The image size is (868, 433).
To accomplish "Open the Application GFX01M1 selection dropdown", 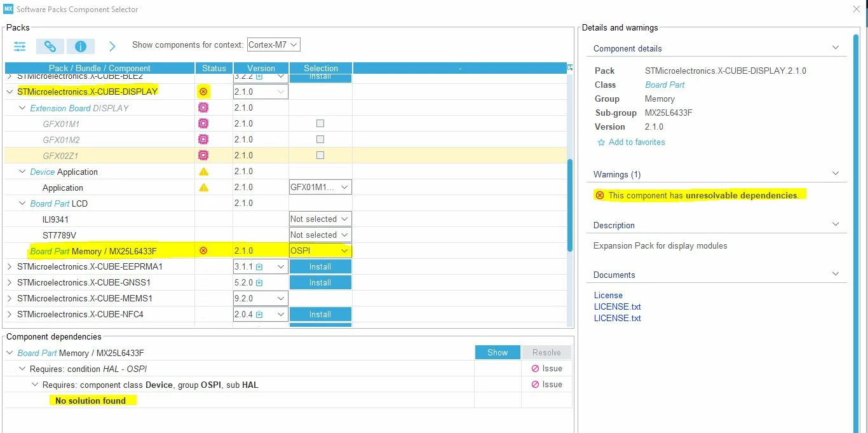I will (x=320, y=188).
